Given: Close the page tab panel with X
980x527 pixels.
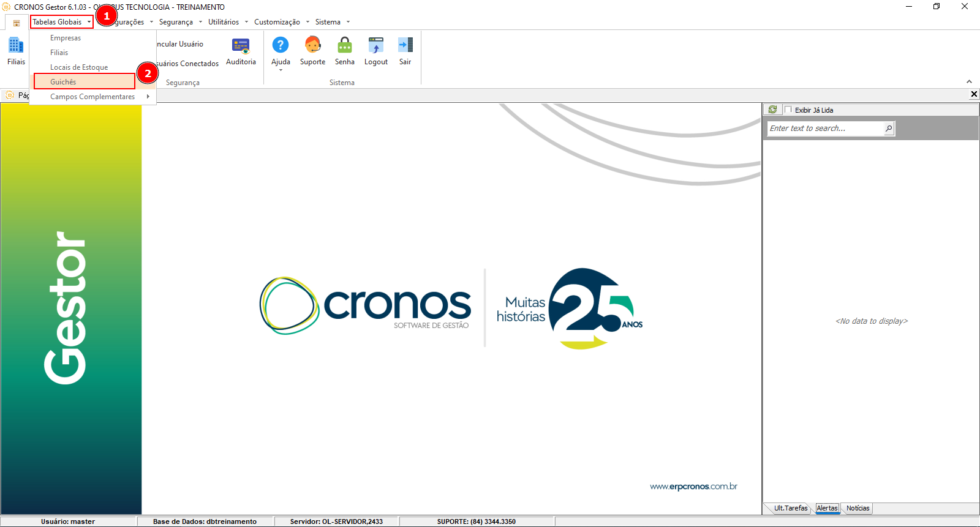Looking at the screenshot, I should 974,94.
